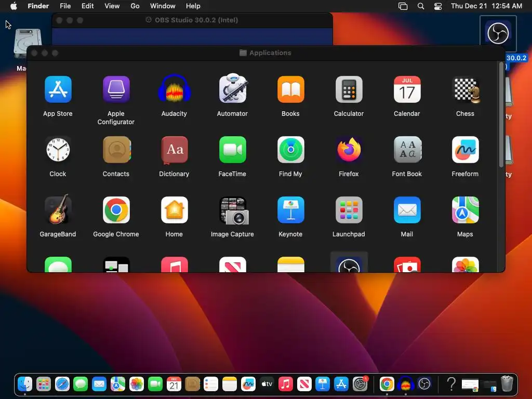Open the Go menu
This screenshot has width=532, height=399.
135,6
